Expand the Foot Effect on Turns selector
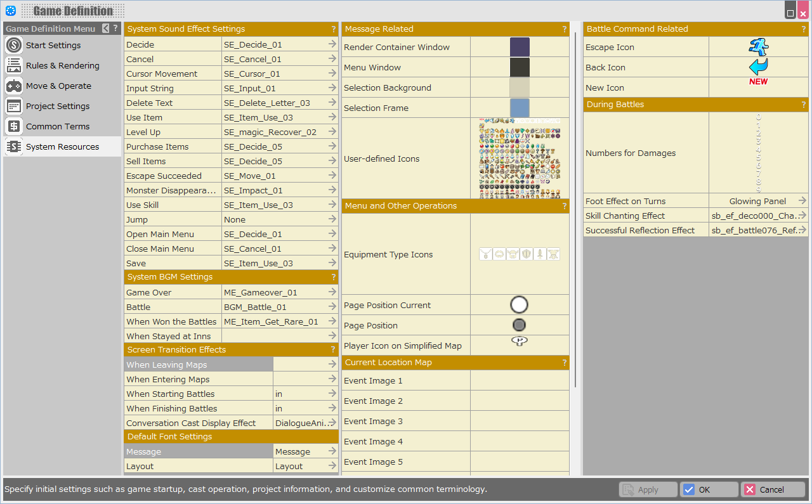Viewport: 812px width, 504px height. [x=802, y=201]
